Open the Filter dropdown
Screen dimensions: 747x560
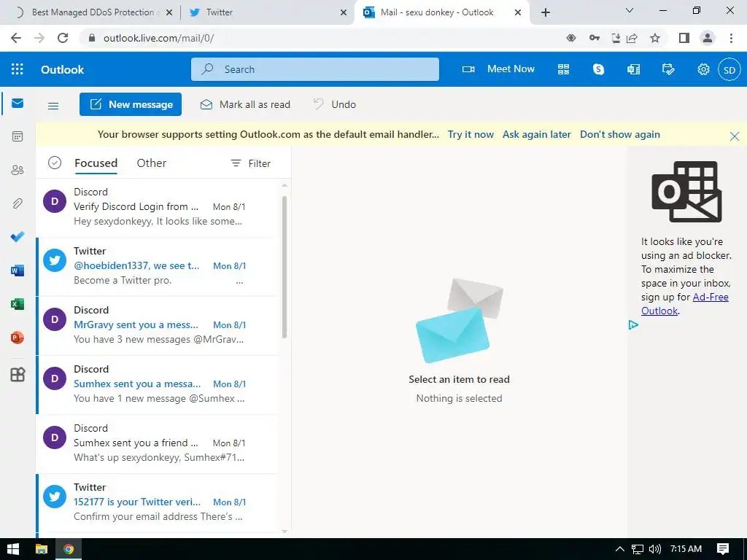pyautogui.click(x=251, y=163)
